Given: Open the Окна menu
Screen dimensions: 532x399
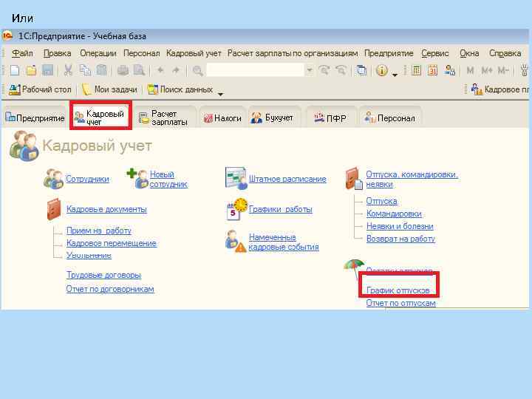Looking at the screenshot, I should (469, 53).
